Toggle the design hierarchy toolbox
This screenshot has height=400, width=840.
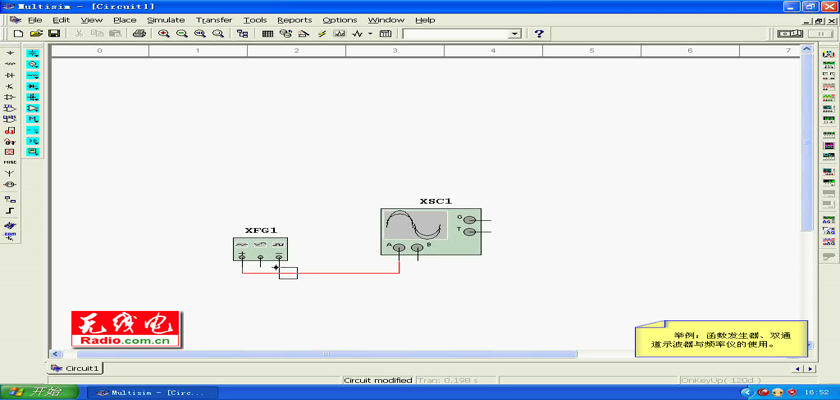tap(243, 34)
